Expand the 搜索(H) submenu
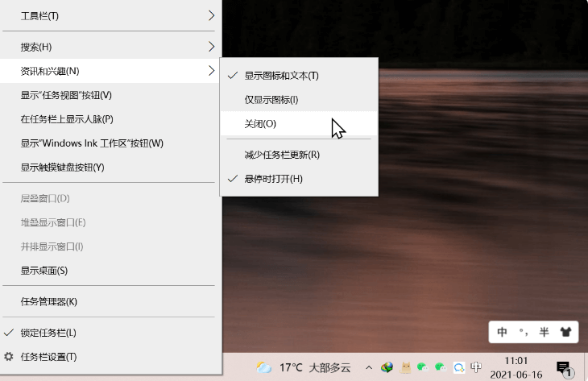 109,47
